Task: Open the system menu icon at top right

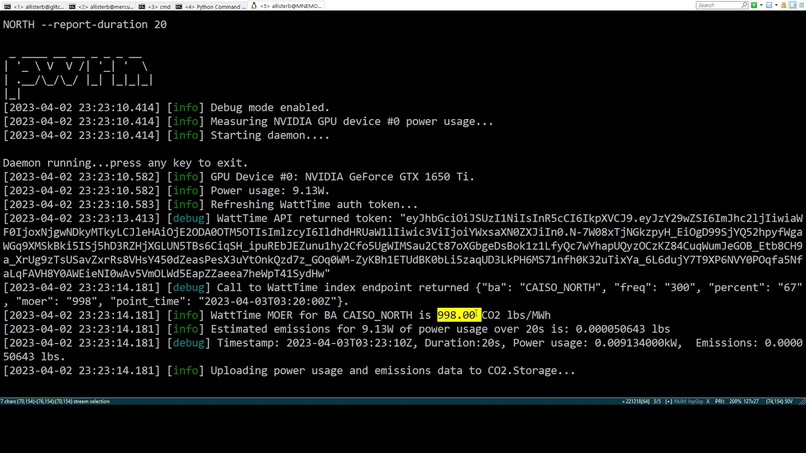Action: pyautogui.click(x=801, y=5)
